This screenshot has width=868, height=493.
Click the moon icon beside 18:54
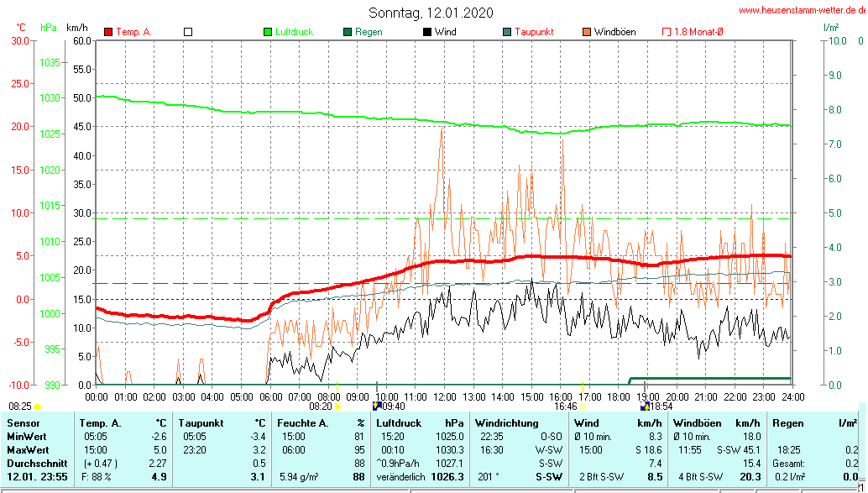[x=644, y=406]
